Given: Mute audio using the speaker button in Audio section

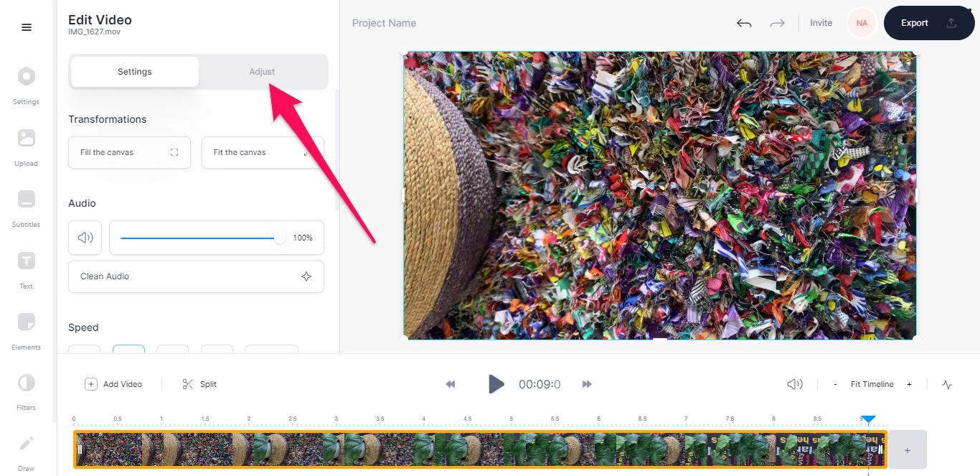Looking at the screenshot, I should pos(85,238).
